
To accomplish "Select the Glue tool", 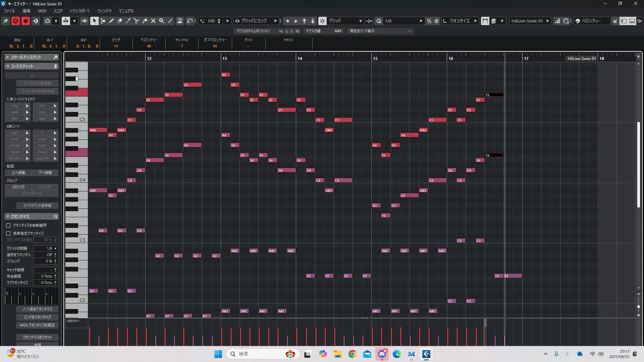I will [x=145, y=21].
